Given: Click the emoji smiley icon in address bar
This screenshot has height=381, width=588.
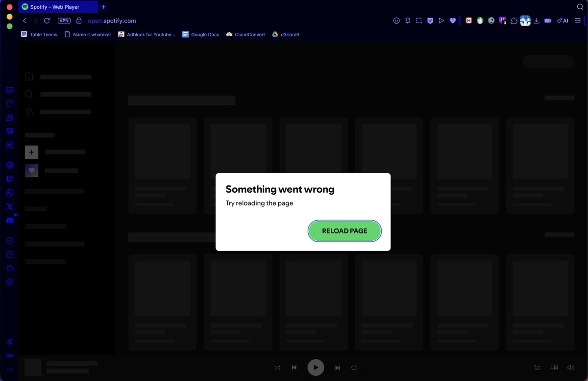Looking at the screenshot, I should (x=396, y=21).
